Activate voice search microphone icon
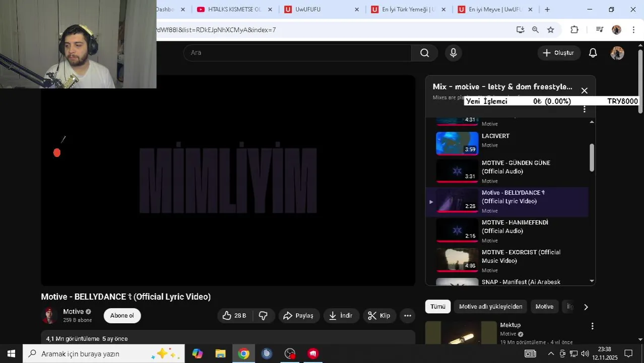This screenshot has width=644, height=363. 454,53
